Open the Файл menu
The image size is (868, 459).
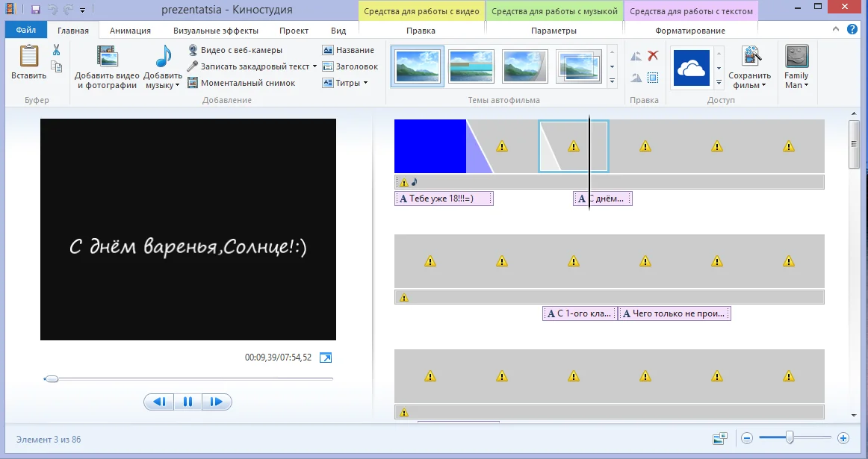[26, 31]
